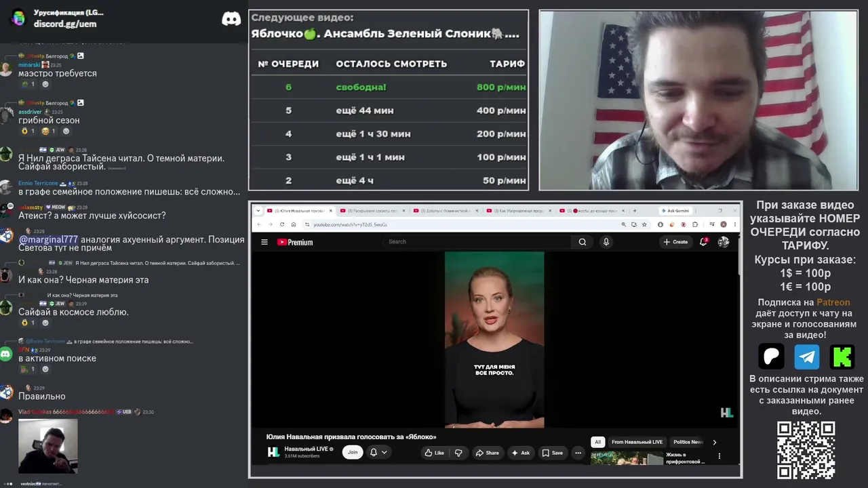Click the browser address bar URL
Screen dimensions: 868x488
(x=351, y=224)
